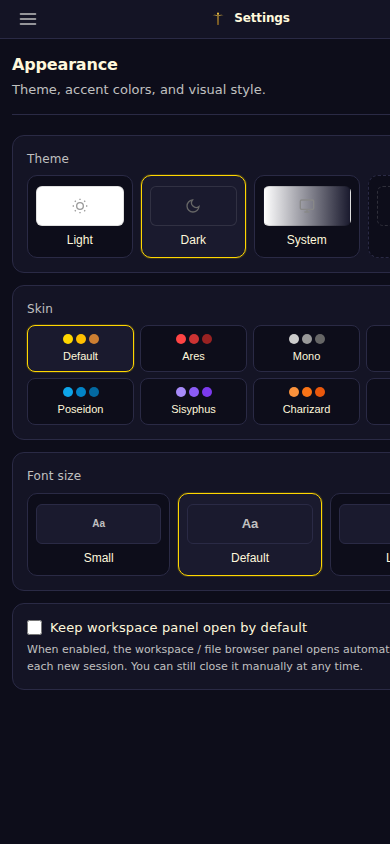The height and width of the screenshot is (844, 390).
Task: Switch to the Mono skin
Action: 307,348
